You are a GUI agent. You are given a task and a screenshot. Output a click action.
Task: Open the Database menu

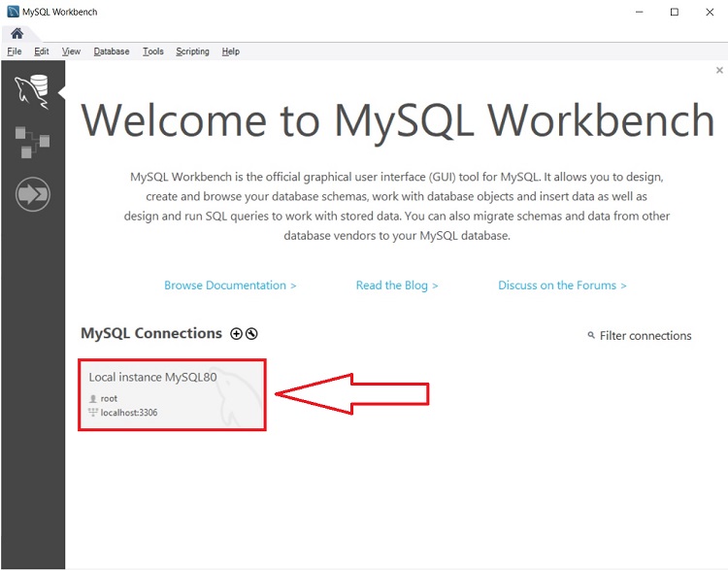[112, 51]
